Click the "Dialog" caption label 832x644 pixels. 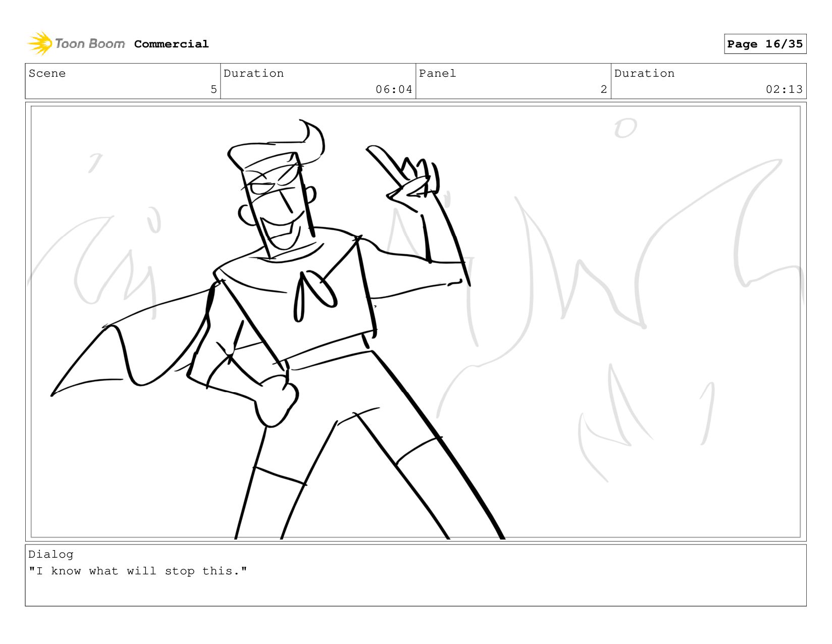50,554
